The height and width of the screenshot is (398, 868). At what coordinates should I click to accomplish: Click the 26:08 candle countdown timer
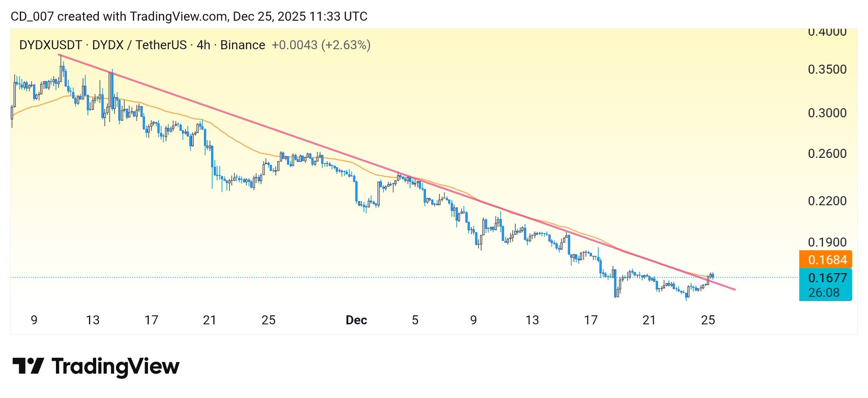tap(823, 293)
